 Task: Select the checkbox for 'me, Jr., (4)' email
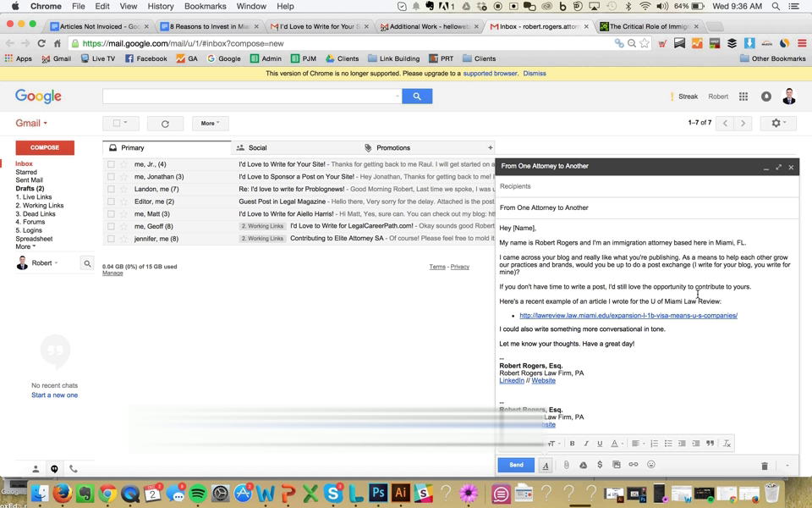point(111,164)
